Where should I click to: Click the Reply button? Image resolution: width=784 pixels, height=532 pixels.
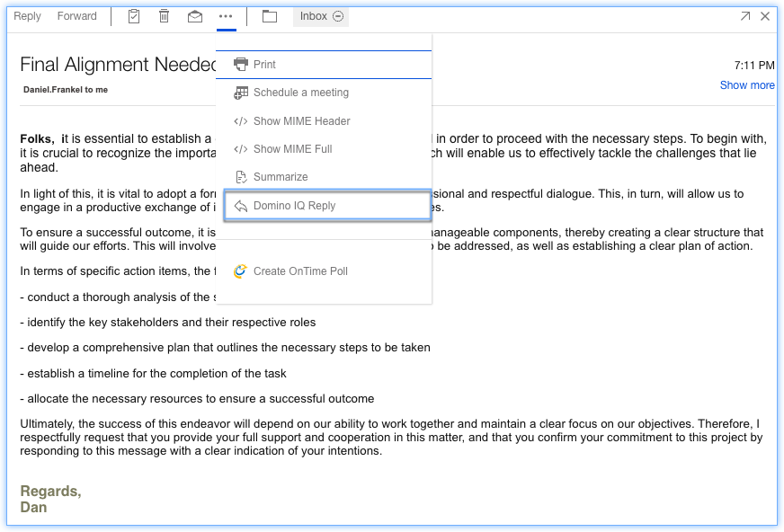coord(27,16)
